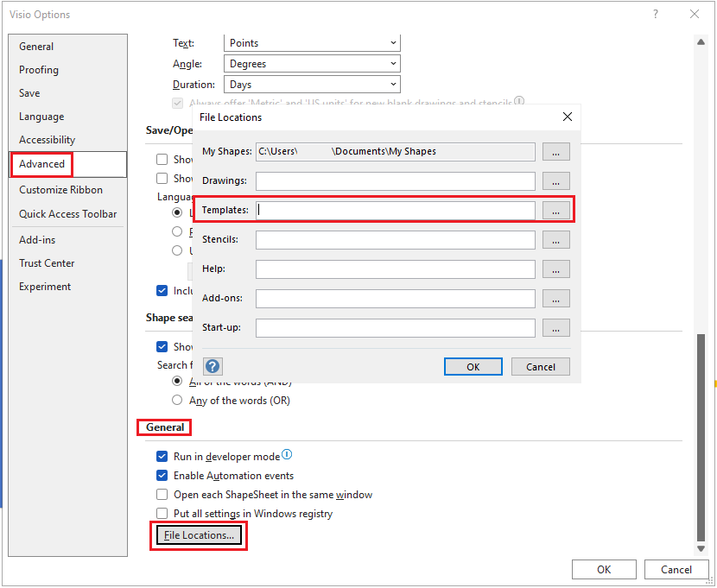Browse for Drawings folder with ellipsis button
This screenshot has width=717, height=588.
(x=556, y=181)
